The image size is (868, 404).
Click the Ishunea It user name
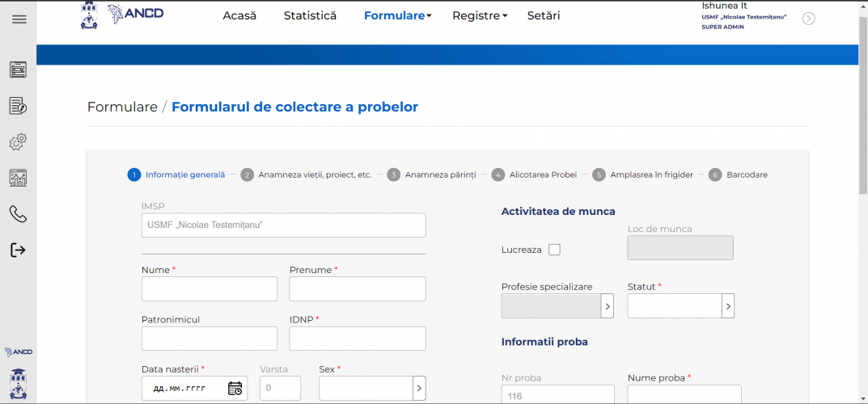click(724, 6)
